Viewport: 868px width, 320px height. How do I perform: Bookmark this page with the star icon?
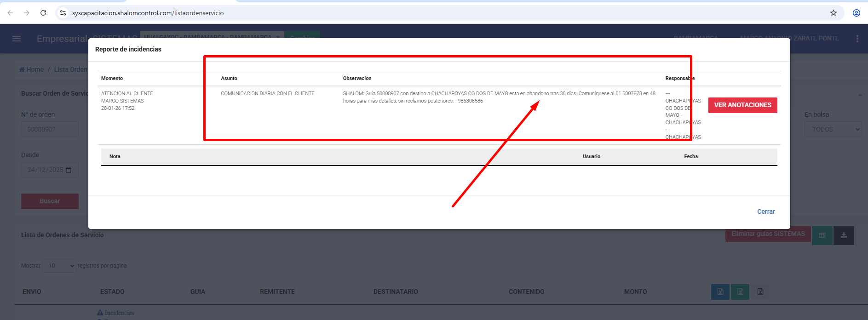pyautogui.click(x=833, y=13)
